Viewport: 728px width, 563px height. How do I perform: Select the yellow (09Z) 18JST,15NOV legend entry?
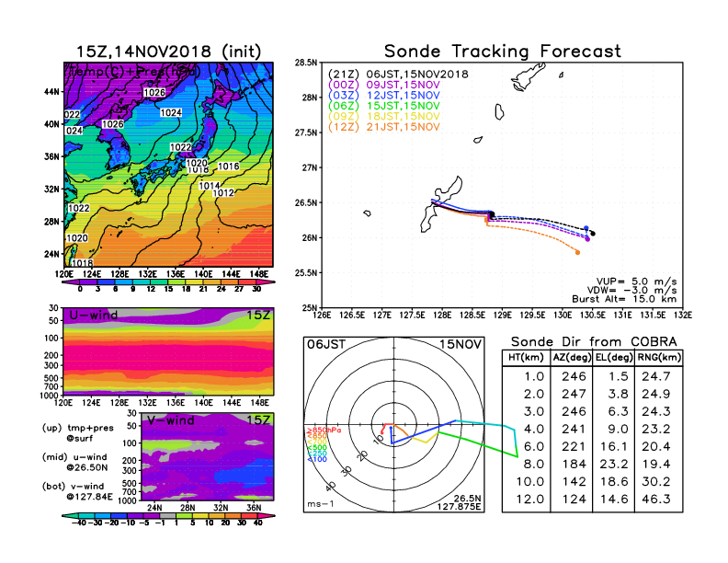point(384,117)
